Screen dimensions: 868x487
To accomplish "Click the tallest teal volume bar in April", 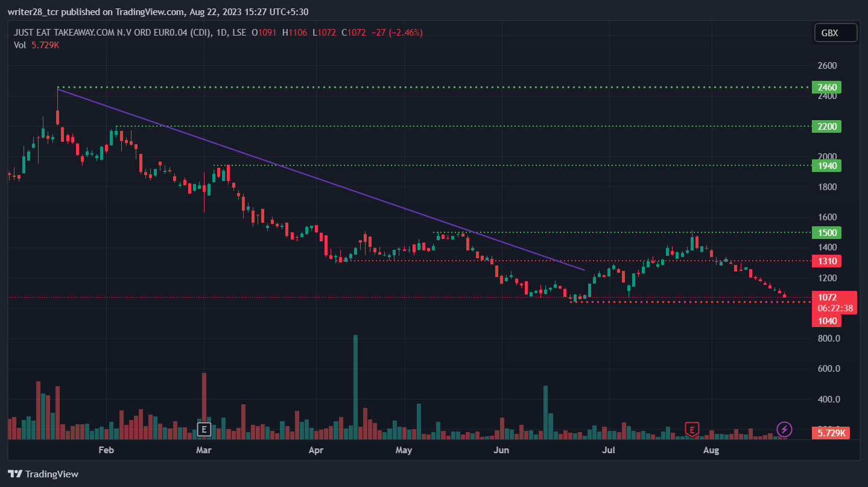I will pyautogui.click(x=355, y=387).
